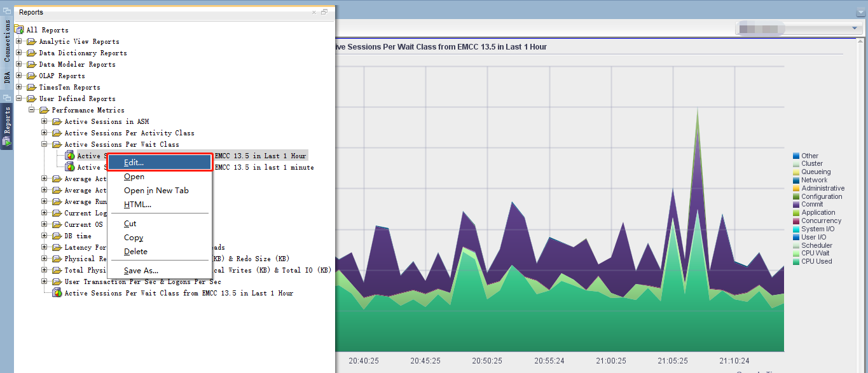Click the Data Modeler Reports folder icon
The image size is (868, 373).
coord(31,64)
